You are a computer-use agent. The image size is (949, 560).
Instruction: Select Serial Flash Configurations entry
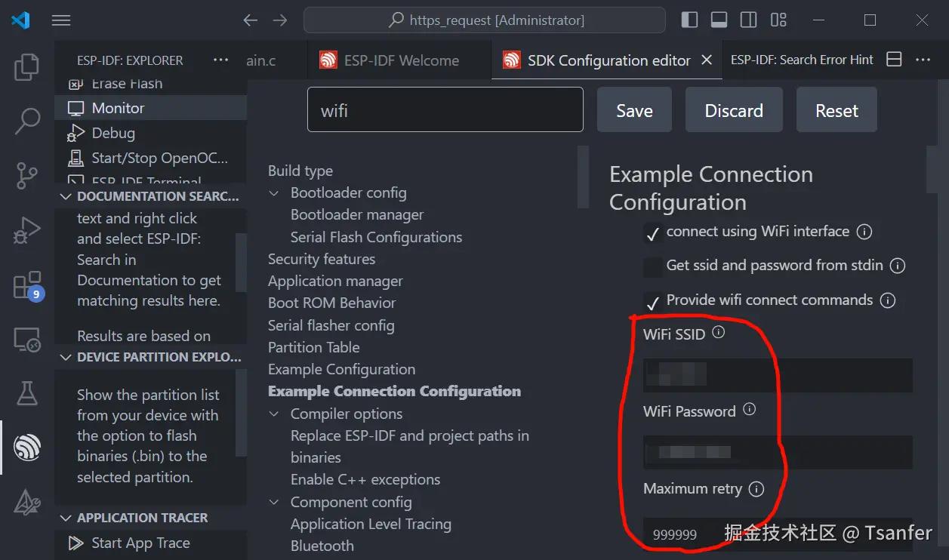376,237
